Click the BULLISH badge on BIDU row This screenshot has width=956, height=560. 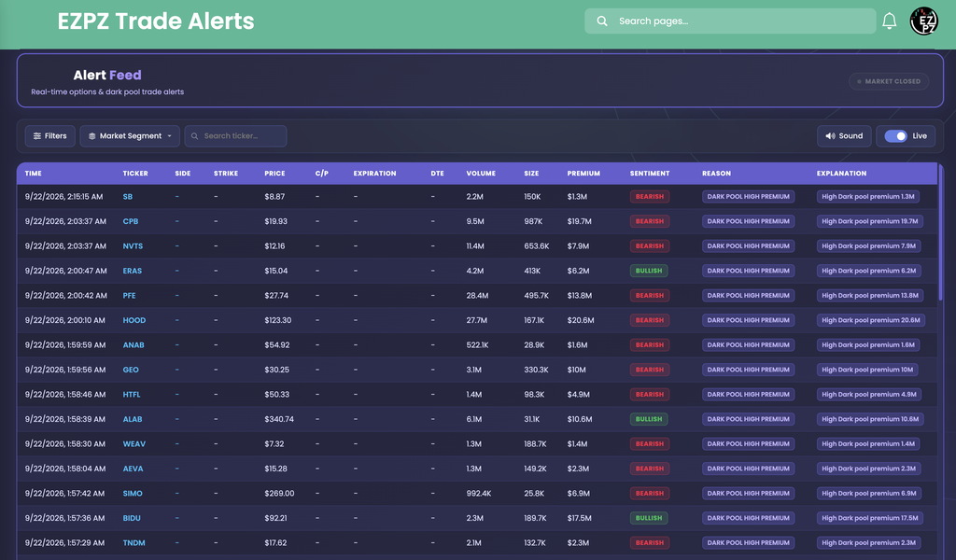(x=649, y=518)
